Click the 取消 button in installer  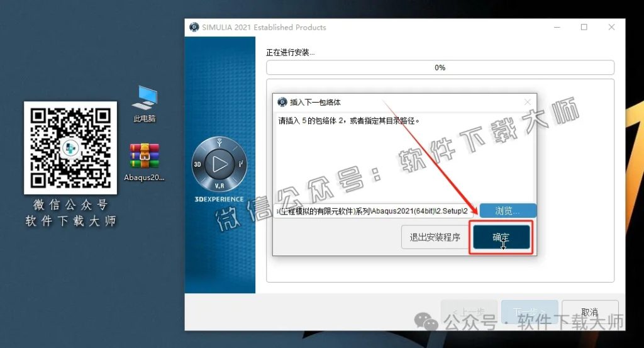point(590,312)
